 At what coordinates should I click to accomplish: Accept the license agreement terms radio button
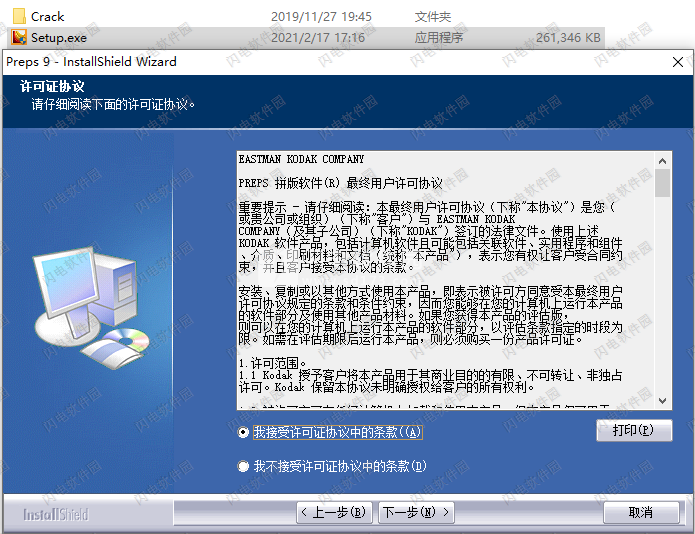pyautogui.click(x=243, y=432)
